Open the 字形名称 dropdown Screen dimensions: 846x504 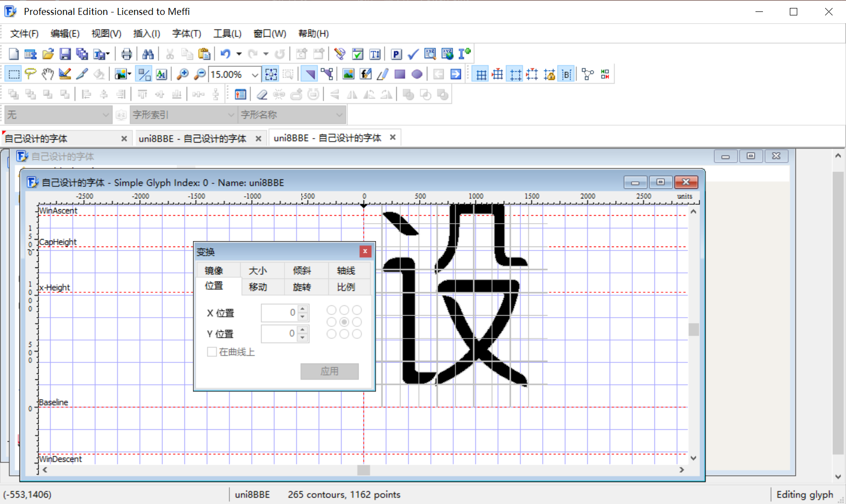(291, 115)
